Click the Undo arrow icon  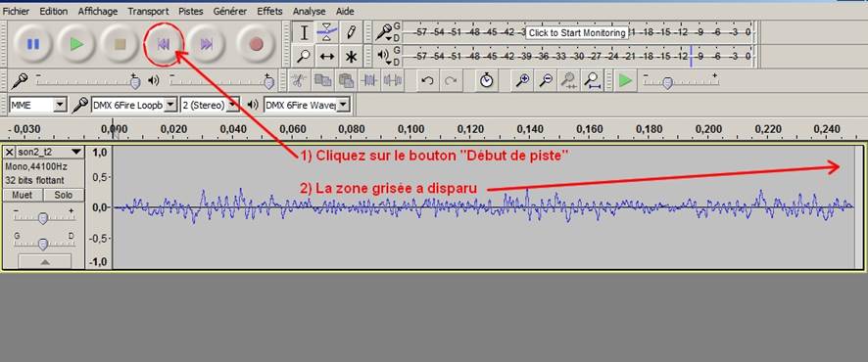pyautogui.click(x=427, y=80)
